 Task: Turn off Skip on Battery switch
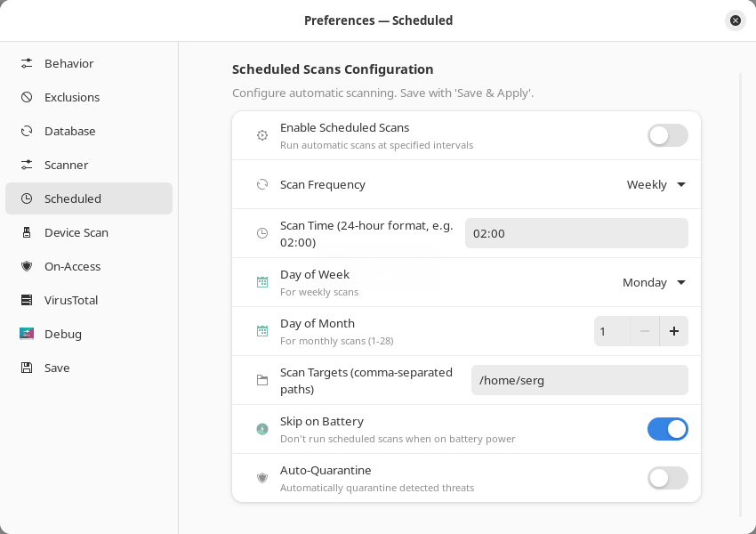(x=667, y=429)
